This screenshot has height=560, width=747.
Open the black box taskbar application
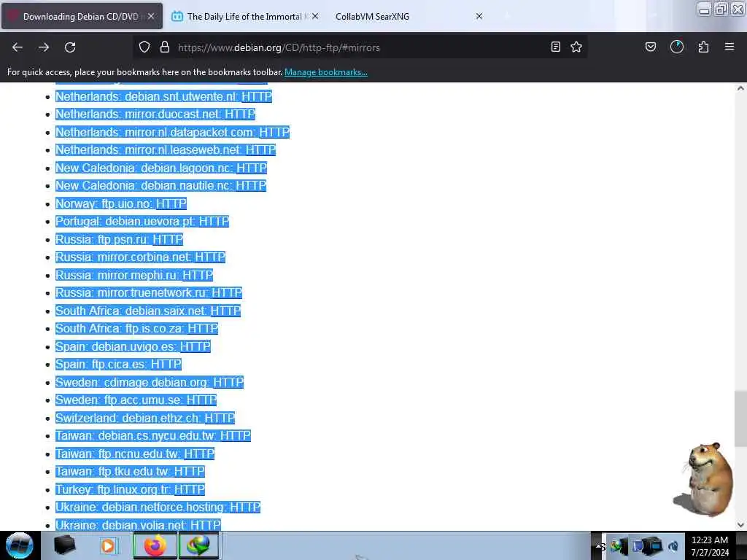[x=64, y=545]
